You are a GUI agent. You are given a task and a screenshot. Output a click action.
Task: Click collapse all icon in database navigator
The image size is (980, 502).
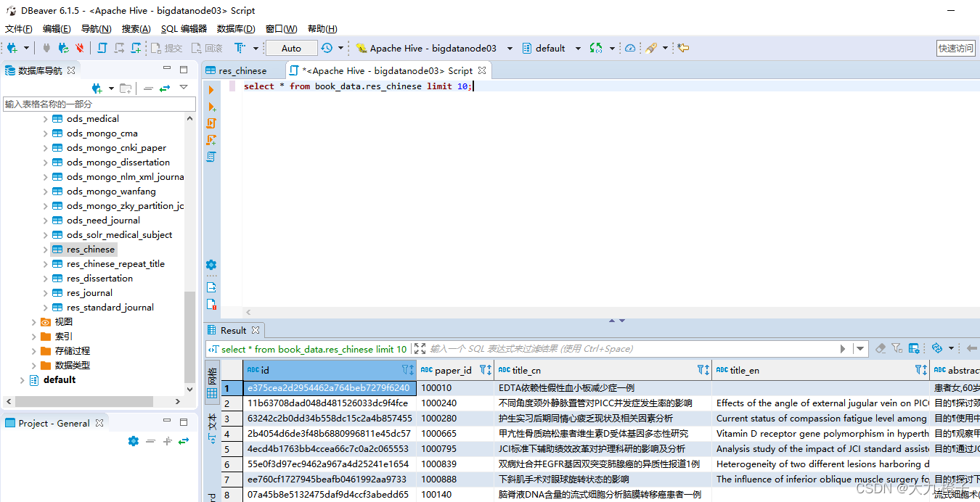pos(148,88)
